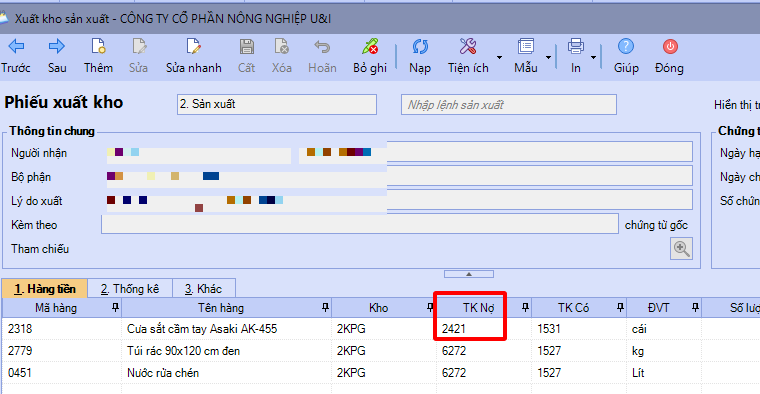This screenshot has width=760, height=394.
Task: Click the Kèm theo input field
Action: coord(360,224)
